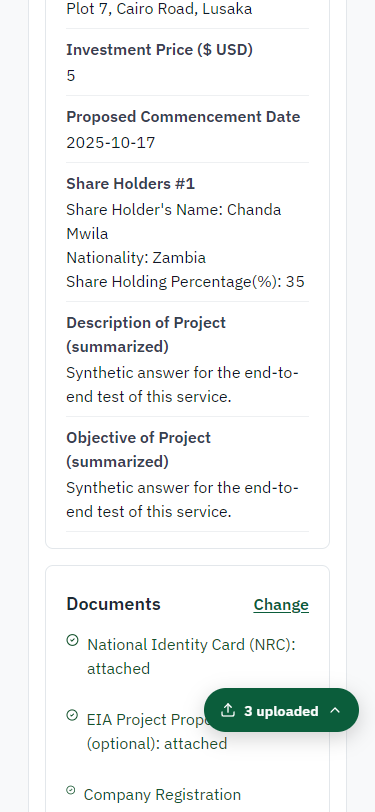This screenshot has width=375, height=812.
Task: Expand the uploads panel via chevron-up arrow
Action: [x=335, y=710]
